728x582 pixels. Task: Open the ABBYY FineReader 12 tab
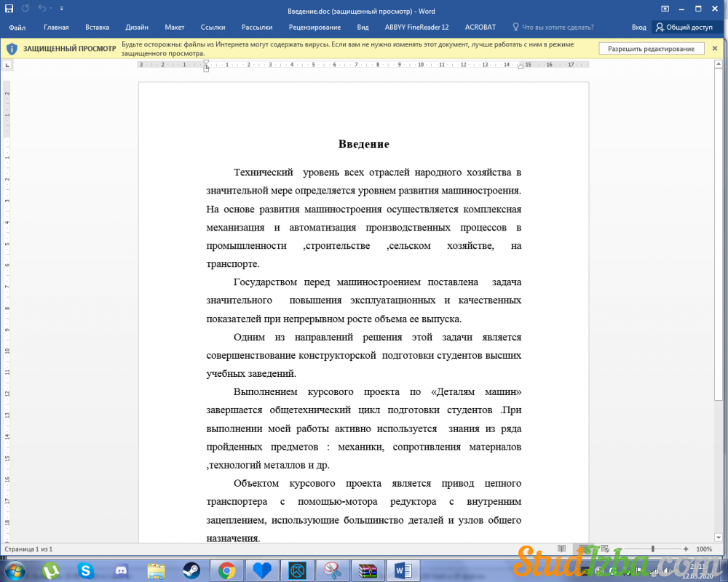(416, 28)
